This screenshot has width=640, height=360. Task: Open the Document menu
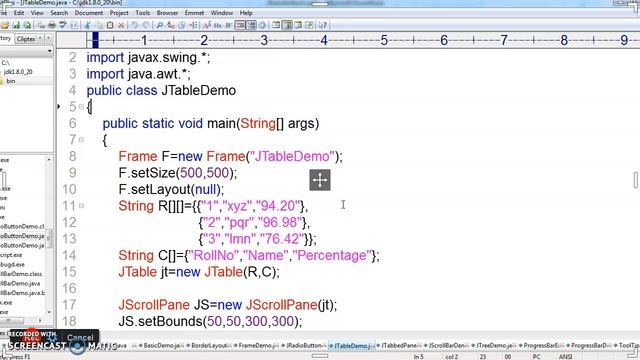pyautogui.click(x=89, y=13)
